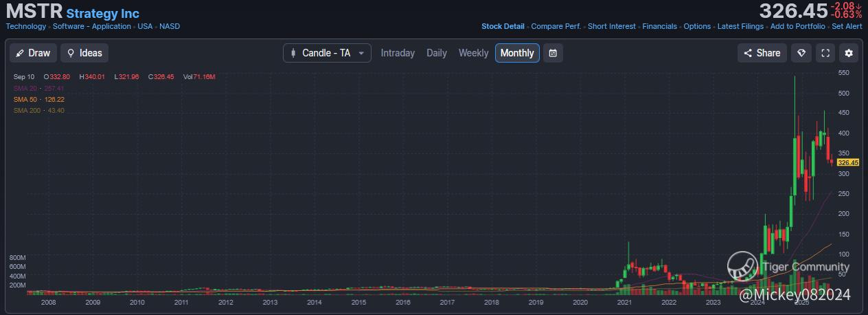Screen dimensions: 868x315
Task: Click the lightbulb icon on Ideas button
Action: pyautogui.click(x=70, y=53)
